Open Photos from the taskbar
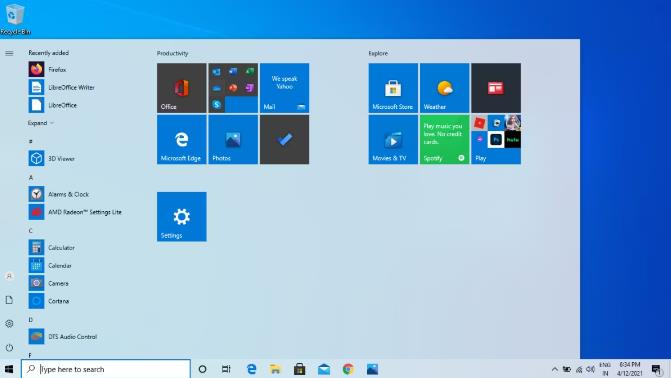The height and width of the screenshot is (378, 671). point(372,369)
